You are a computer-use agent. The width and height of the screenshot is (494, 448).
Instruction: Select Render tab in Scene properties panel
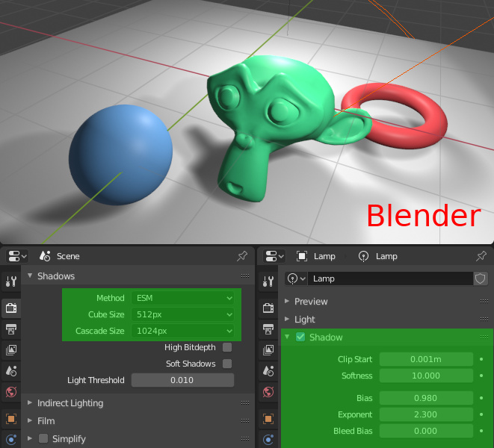click(11, 308)
